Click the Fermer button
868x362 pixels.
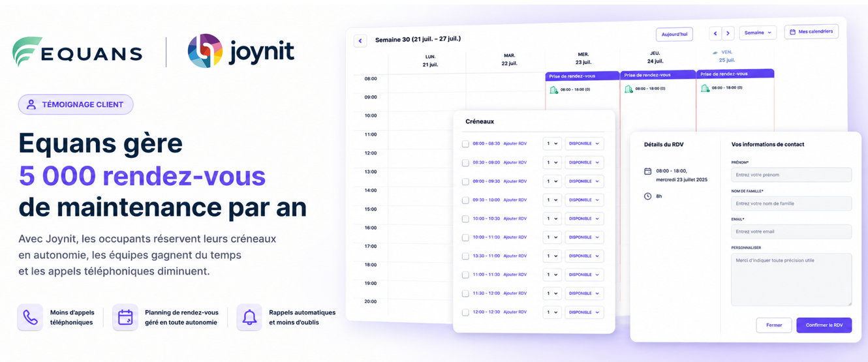pyautogui.click(x=774, y=325)
